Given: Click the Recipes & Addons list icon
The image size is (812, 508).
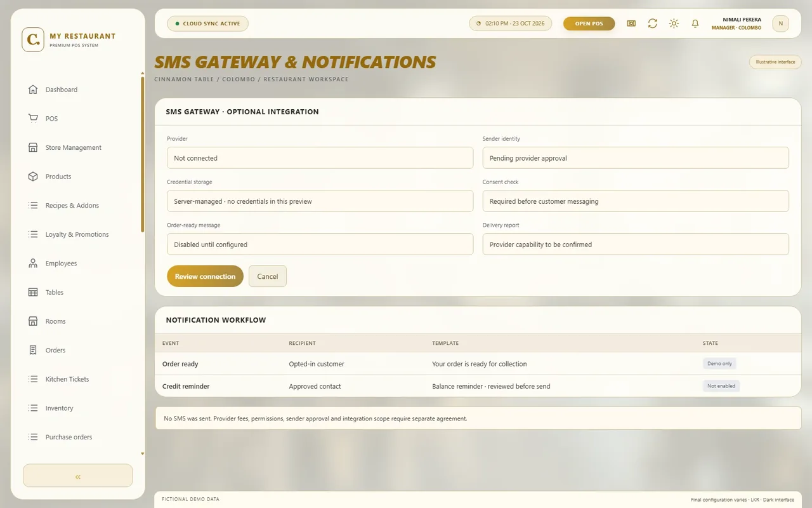Looking at the screenshot, I should (x=33, y=205).
